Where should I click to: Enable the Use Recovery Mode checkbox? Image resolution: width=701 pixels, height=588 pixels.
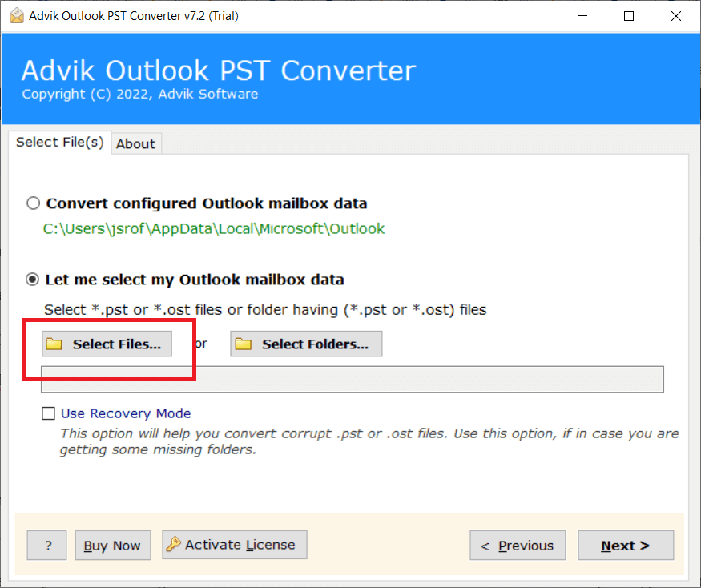pyautogui.click(x=49, y=413)
